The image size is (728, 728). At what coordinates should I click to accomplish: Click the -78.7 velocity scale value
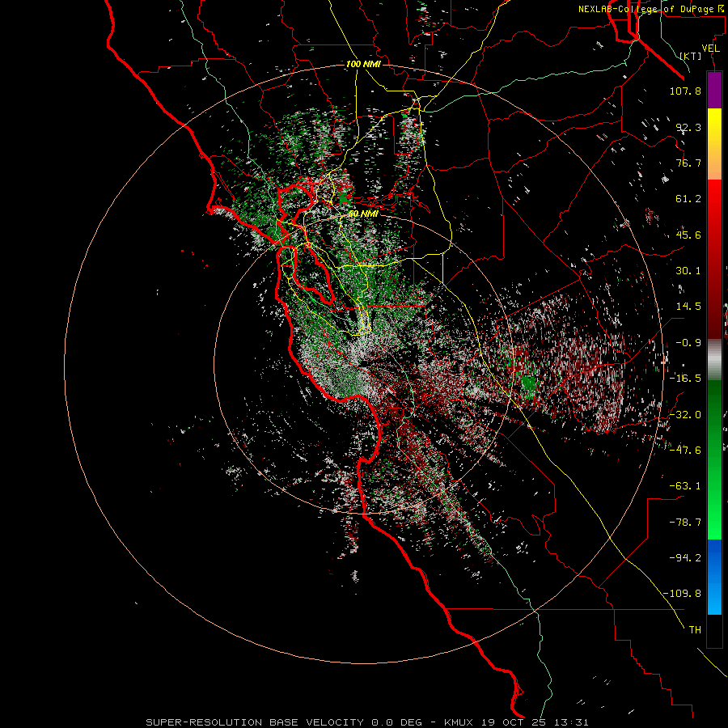pos(685,523)
